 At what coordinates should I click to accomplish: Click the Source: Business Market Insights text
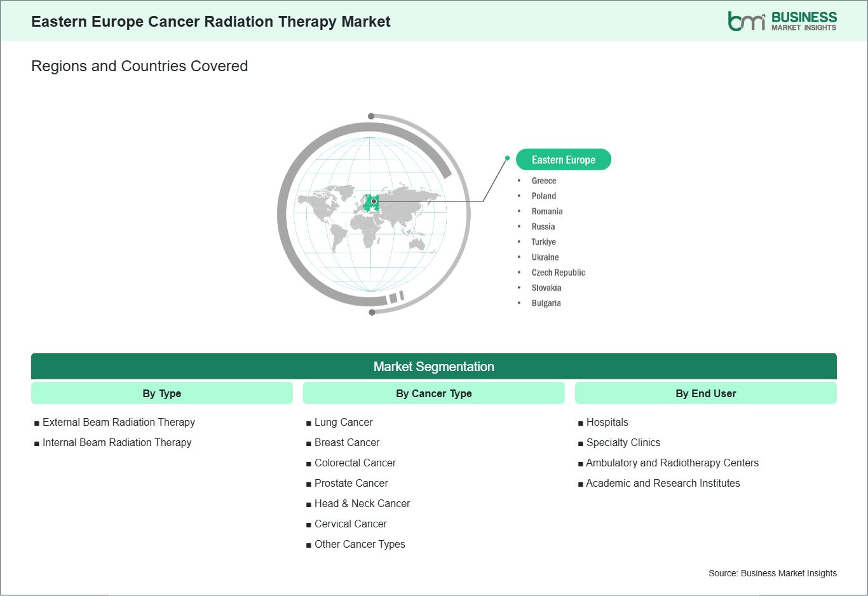[x=772, y=573]
